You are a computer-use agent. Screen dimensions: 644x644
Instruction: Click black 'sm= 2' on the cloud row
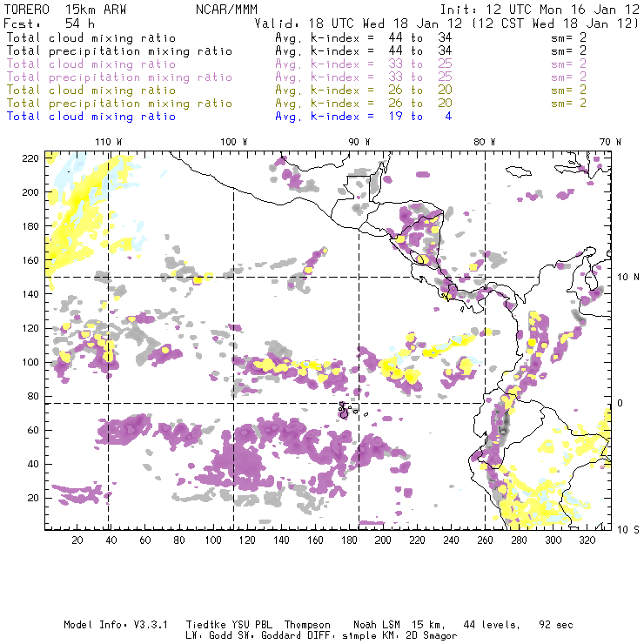(569, 37)
